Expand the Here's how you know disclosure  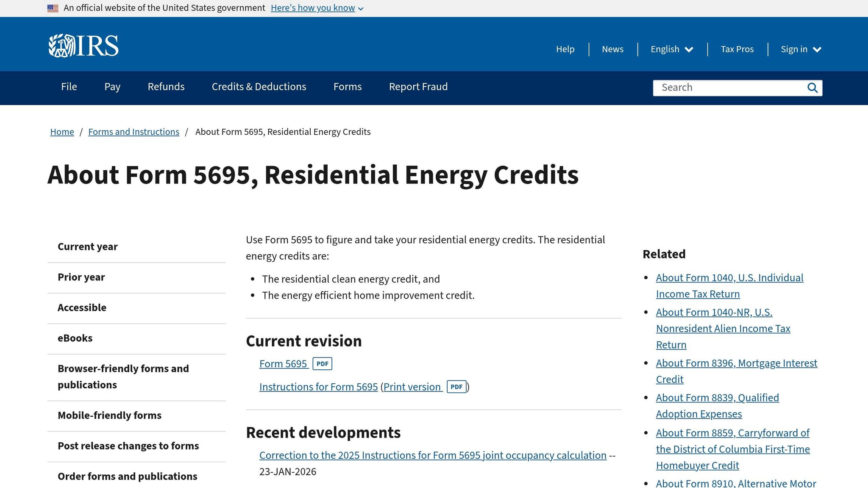coord(313,8)
